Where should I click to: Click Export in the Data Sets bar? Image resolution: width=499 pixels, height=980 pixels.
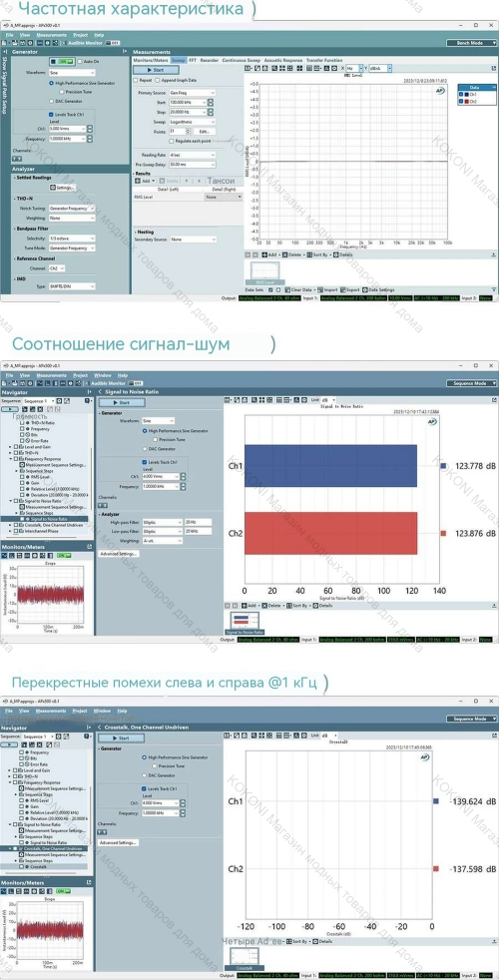(349, 290)
